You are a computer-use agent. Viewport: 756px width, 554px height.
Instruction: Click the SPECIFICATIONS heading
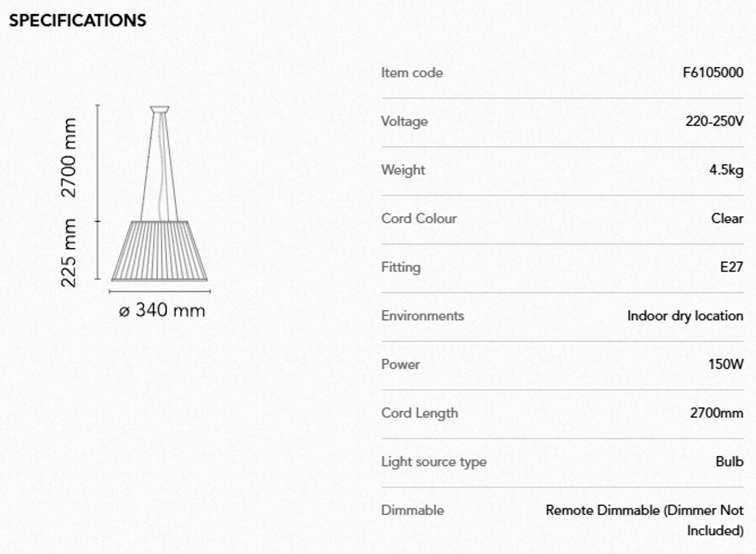(x=78, y=21)
